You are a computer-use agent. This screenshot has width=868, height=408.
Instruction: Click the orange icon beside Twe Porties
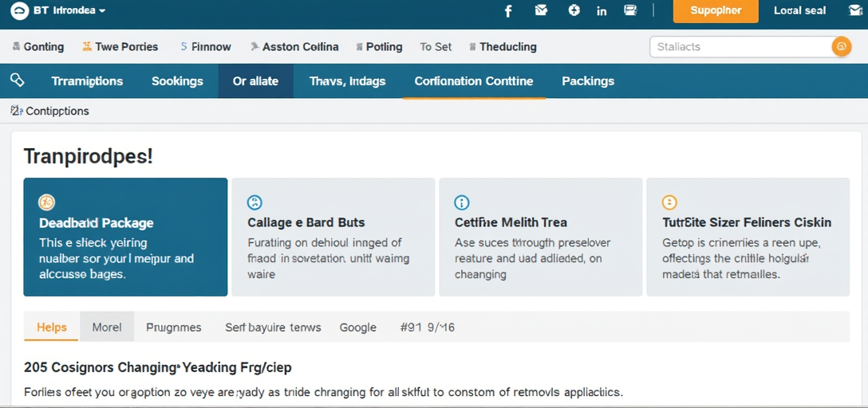click(87, 46)
